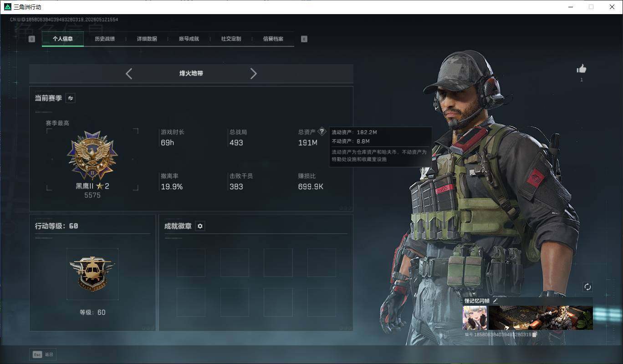Edit nickname with the pencil icon
This screenshot has height=364, width=623.
pyautogui.click(x=495, y=301)
